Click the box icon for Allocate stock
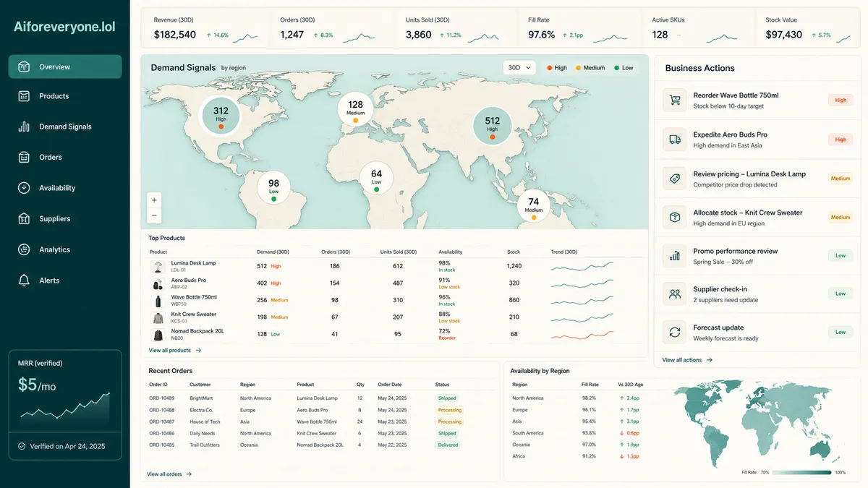The width and height of the screenshot is (868, 488). [675, 217]
